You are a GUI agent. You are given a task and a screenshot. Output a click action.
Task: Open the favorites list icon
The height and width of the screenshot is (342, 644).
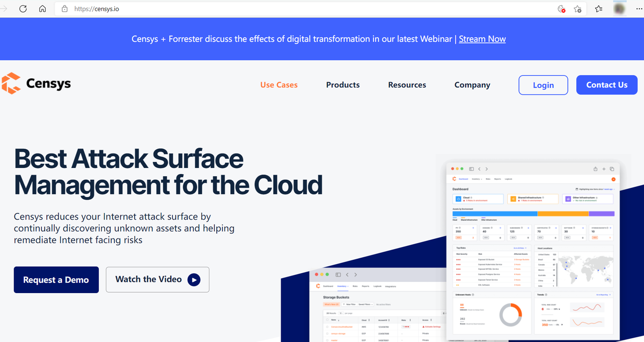click(x=599, y=9)
